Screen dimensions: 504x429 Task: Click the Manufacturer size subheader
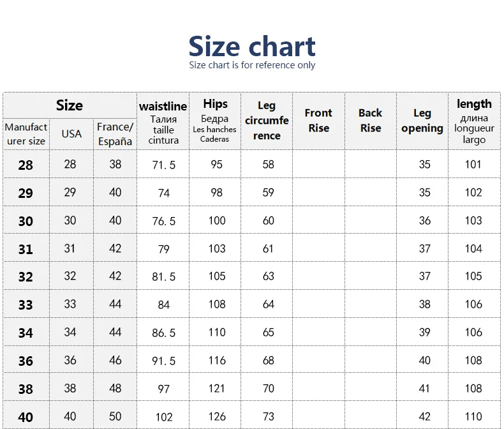click(26, 134)
